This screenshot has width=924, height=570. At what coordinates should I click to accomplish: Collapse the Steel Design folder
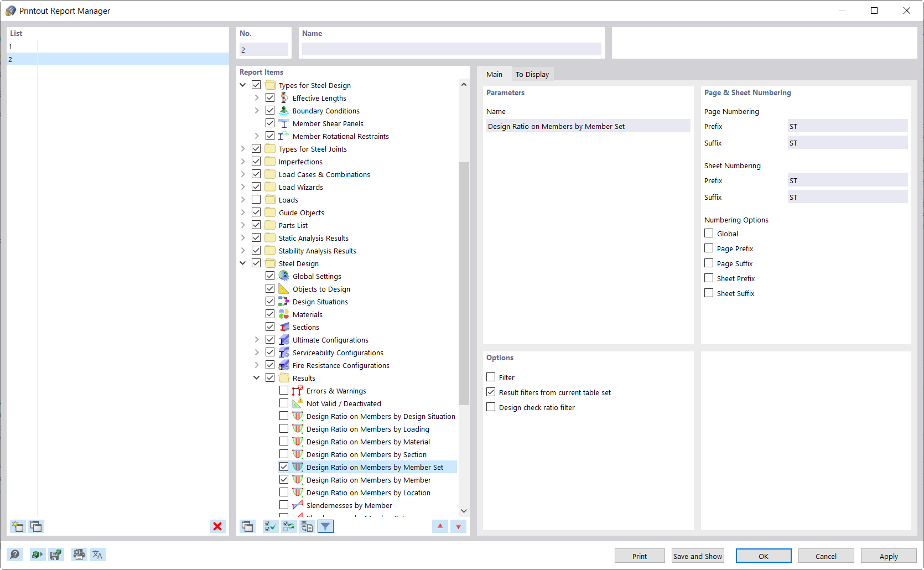[243, 263]
